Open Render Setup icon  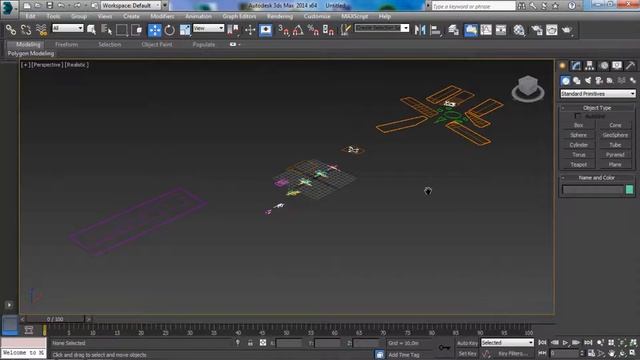click(536, 30)
